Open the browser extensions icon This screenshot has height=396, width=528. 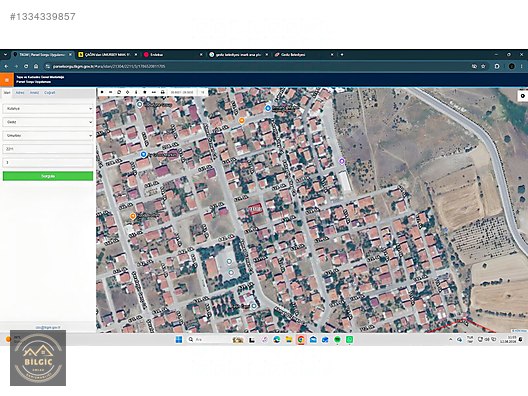pyautogui.click(x=497, y=66)
